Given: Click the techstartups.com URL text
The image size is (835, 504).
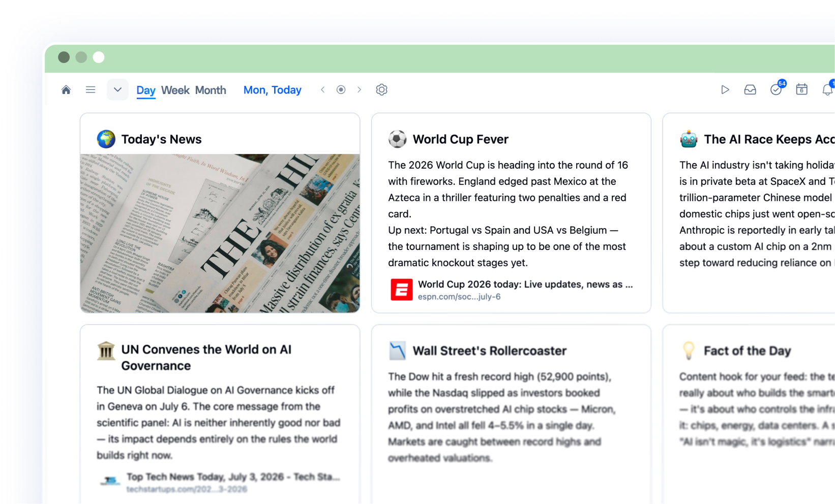Looking at the screenshot, I should point(187,489).
